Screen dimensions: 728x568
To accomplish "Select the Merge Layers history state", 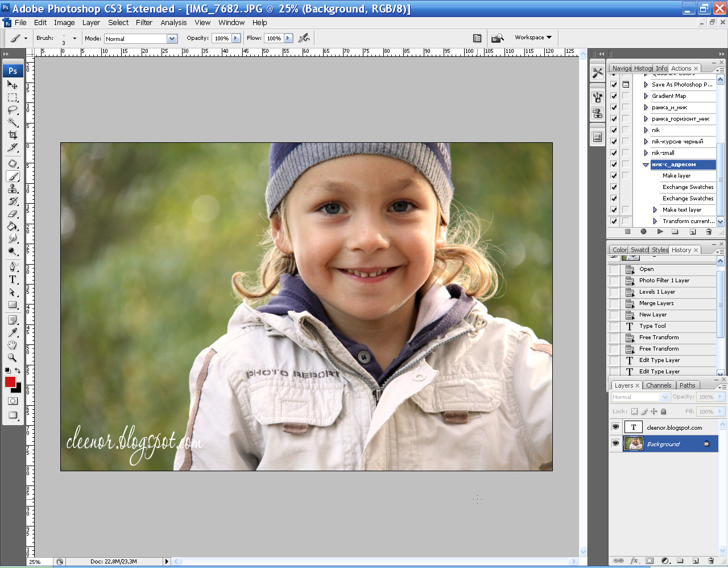I will 656,303.
